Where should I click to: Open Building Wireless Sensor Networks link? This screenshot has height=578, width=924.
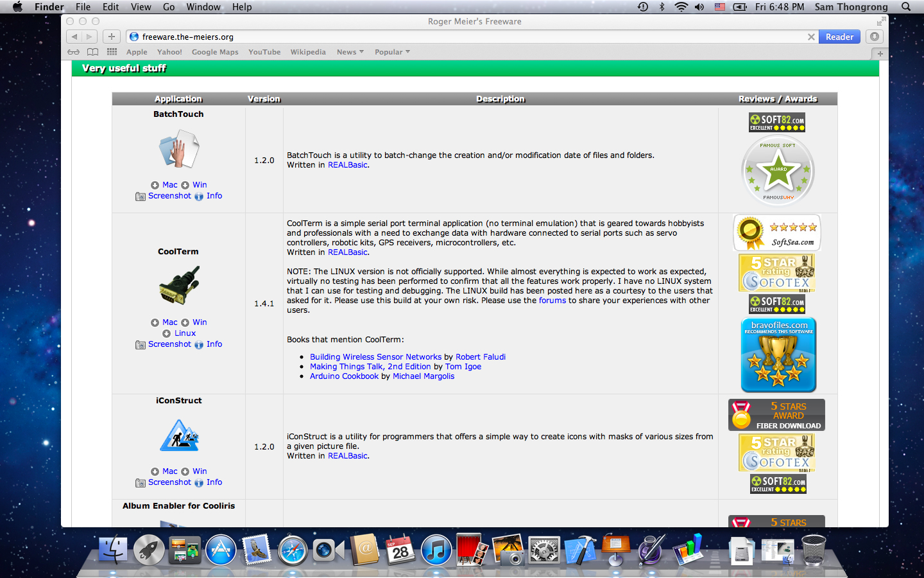tap(375, 357)
